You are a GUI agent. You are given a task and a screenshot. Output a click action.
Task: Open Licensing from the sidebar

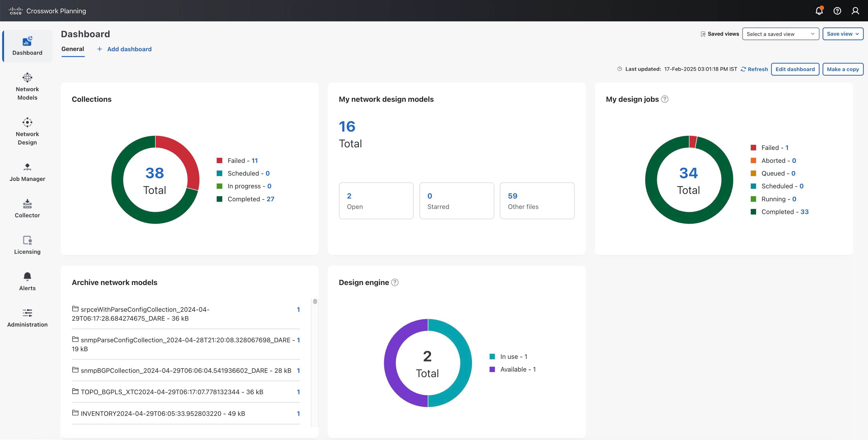click(x=27, y=245)
